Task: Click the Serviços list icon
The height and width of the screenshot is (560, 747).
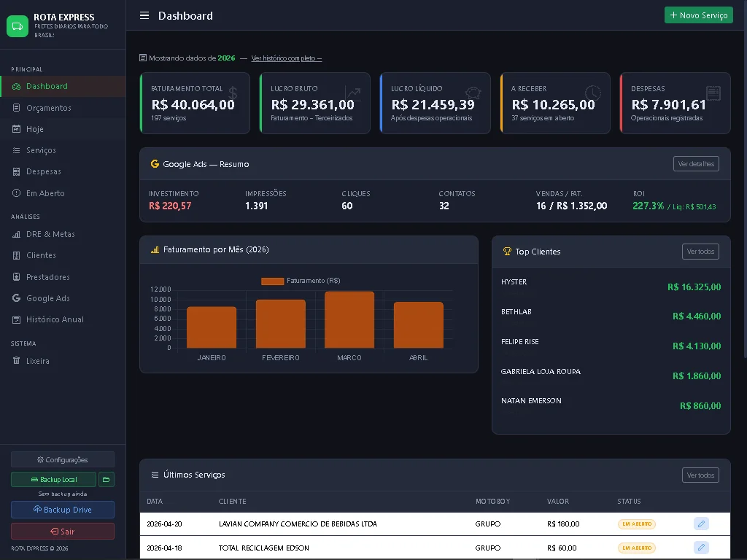Action: (16, 150)
